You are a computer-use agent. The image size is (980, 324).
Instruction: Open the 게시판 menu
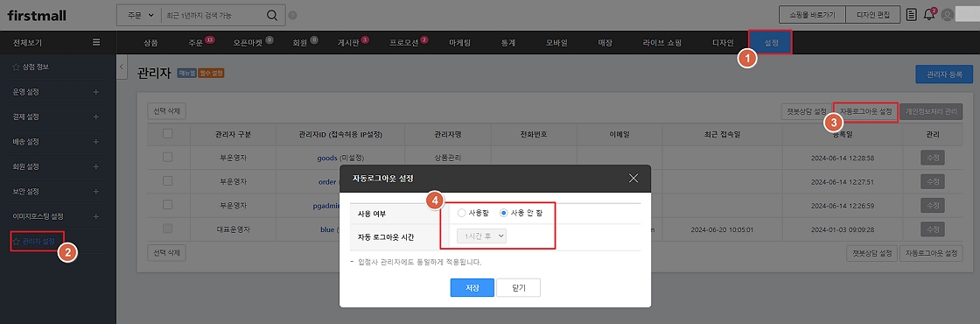pos(347,43)
